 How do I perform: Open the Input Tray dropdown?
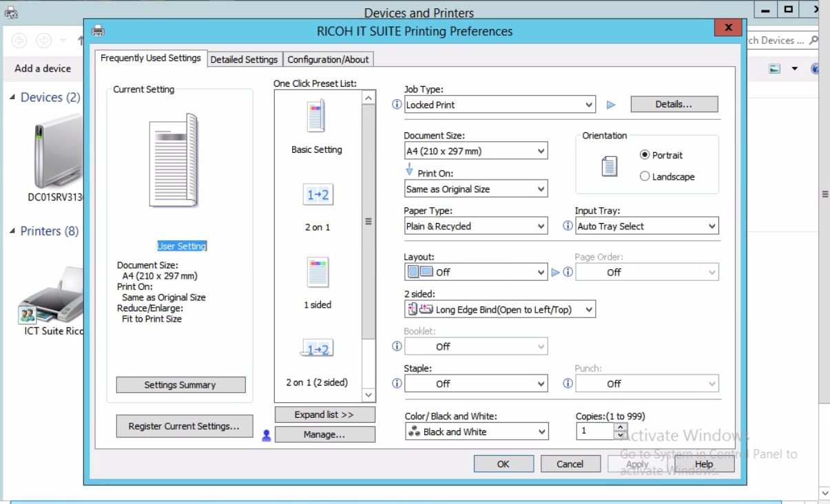(x=647, y=226)
